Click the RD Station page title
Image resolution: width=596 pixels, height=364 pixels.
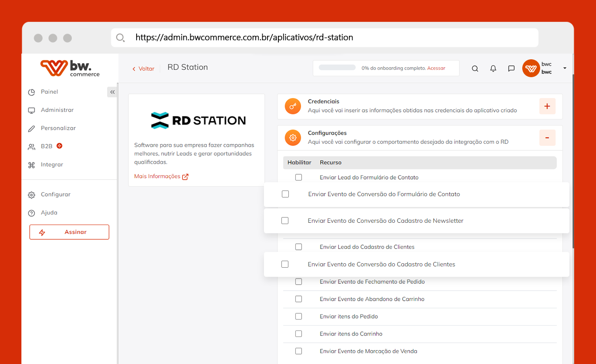pyautogui.click(x=188, y=68)
